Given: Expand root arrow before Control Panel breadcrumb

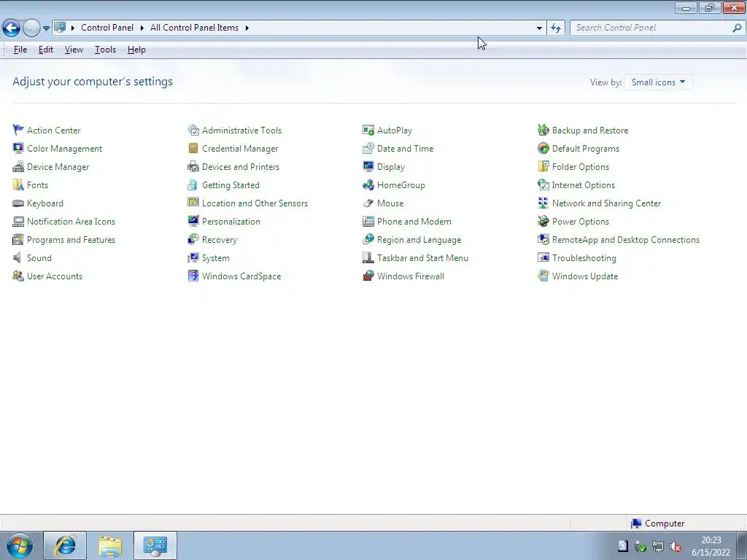Looking at the screenshot, I should (x=73, y=28).
